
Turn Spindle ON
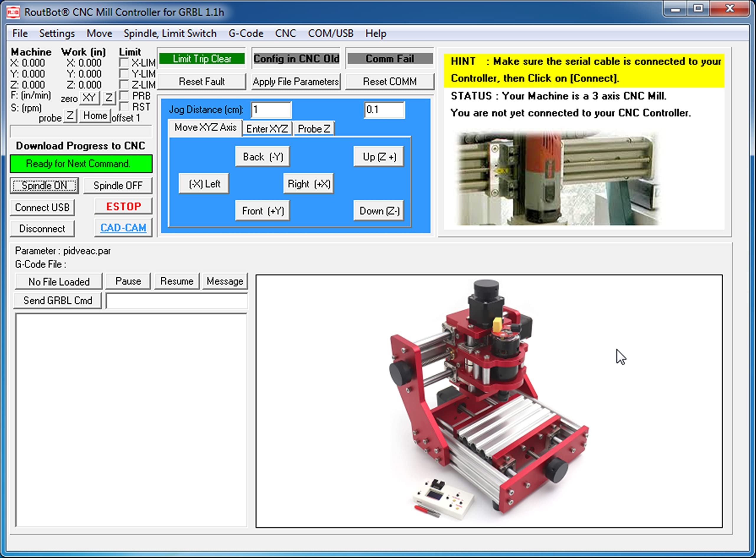pyautogui.click(x=44, y=185)
